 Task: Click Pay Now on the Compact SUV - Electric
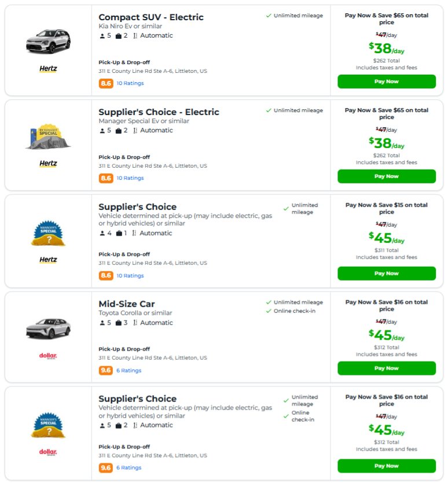click(x=386, y=82)
